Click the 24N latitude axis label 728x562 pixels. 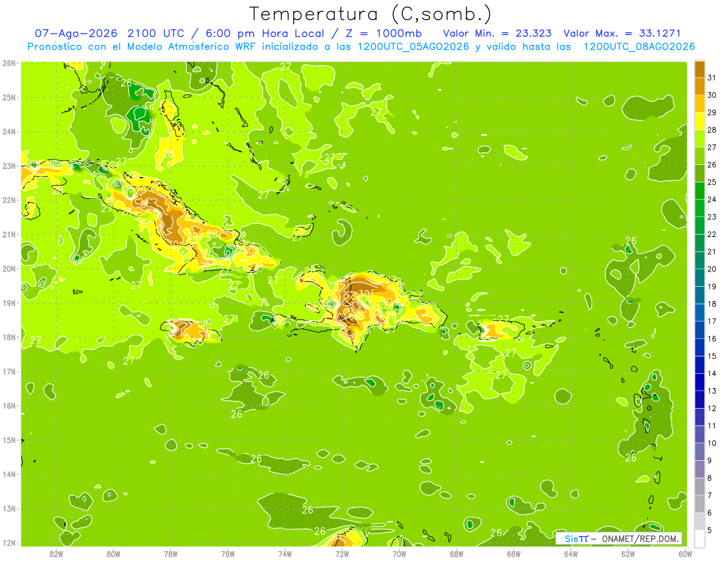coord(9,132)
